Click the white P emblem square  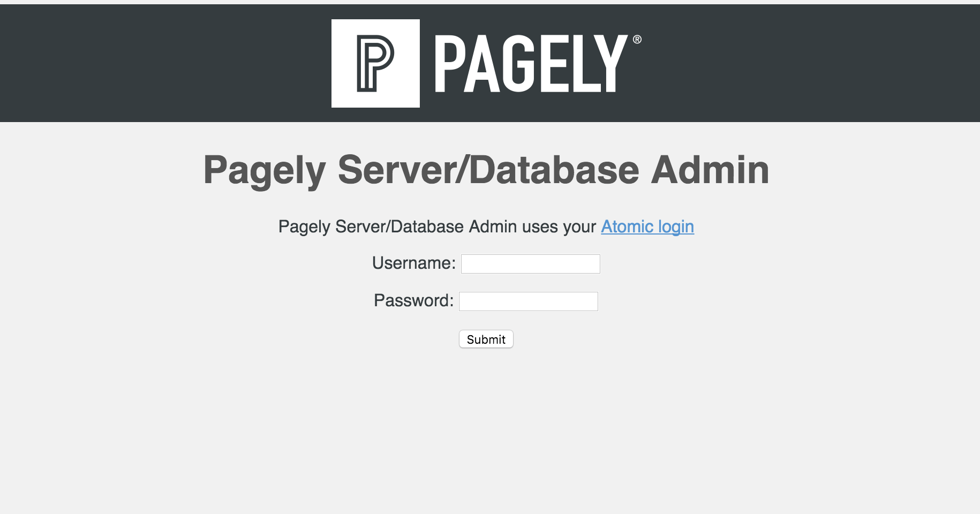tap(375, 63)
